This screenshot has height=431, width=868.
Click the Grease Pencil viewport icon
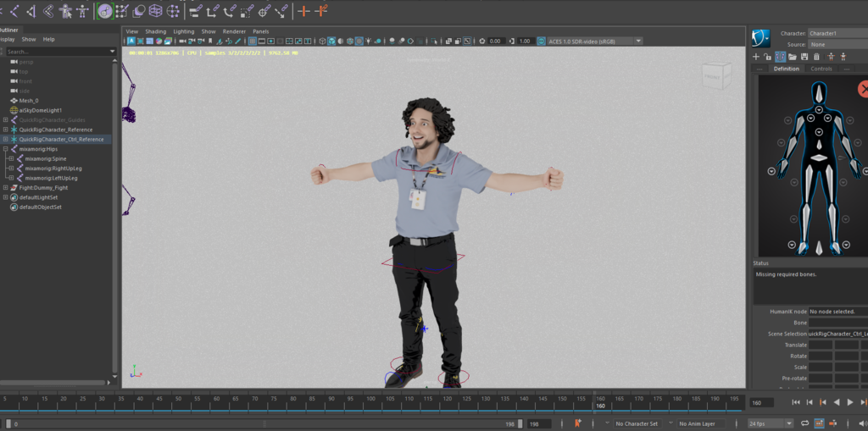[237, 41]
